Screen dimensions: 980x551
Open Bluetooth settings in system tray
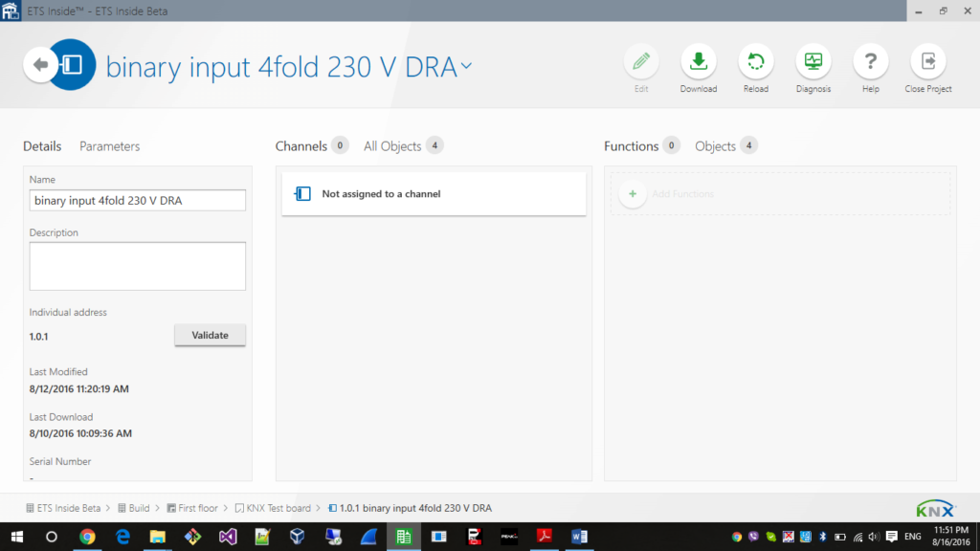pos(822,537)
